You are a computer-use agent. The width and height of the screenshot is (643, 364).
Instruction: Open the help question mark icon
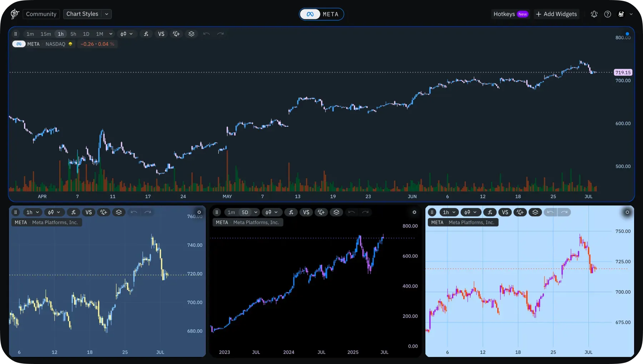[x=608, y=14]
